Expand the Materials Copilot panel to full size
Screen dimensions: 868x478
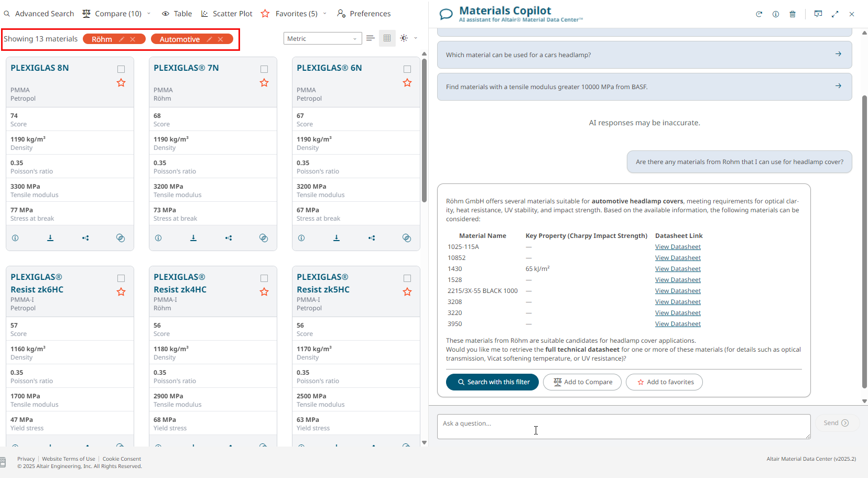pyautogui.click(x=835, y=14)
